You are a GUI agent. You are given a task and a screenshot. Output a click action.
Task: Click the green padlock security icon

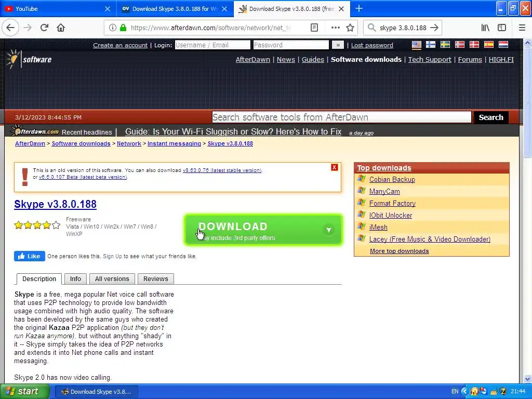tap(123, 28)
